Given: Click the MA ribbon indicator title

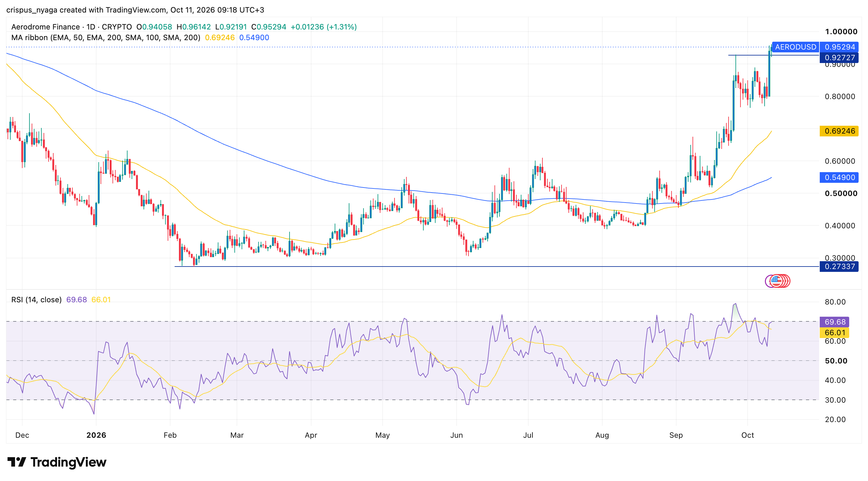Looking at the screenshot, I should point(106,38).
